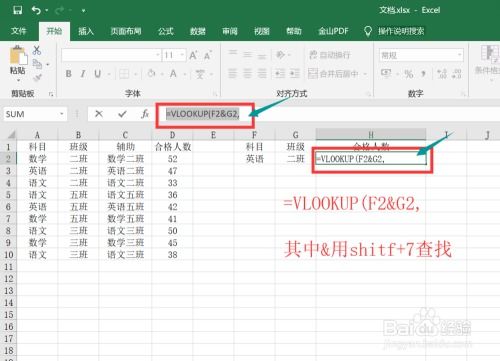Click the Increase Font Size icon
Viewport: 500px width, 361px height.
pyautogui.click(x=193, y=55)
